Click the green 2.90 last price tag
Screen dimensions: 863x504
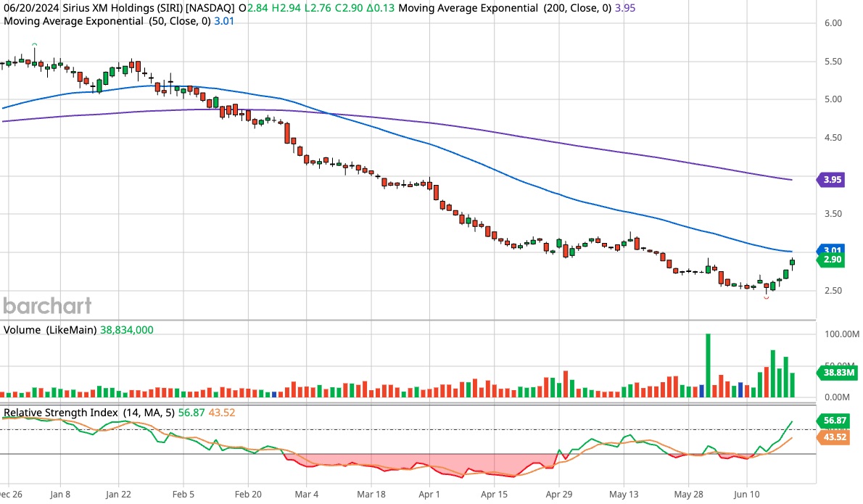click(832, 260)
